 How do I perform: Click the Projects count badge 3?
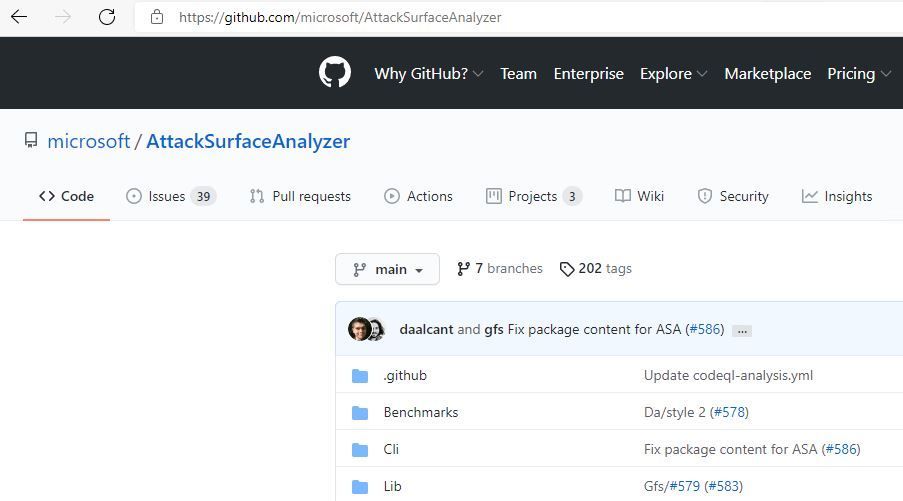click(572, 196)
